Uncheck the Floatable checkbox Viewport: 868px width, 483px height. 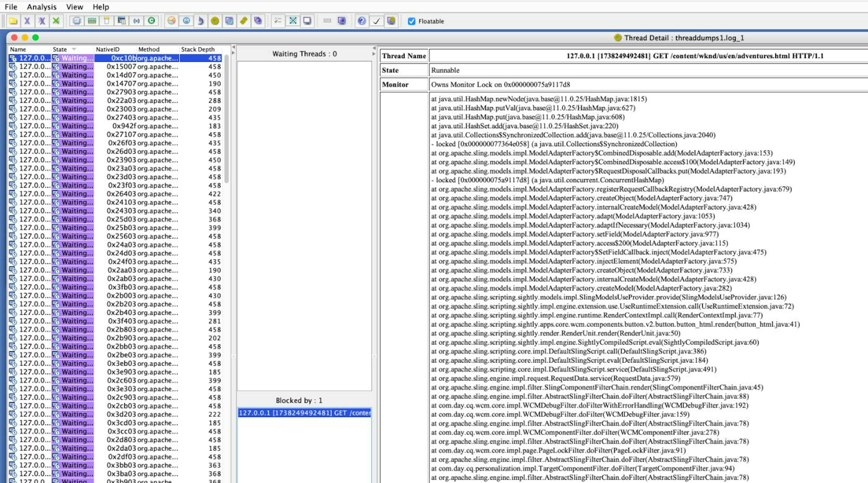[x=411, y=21]
